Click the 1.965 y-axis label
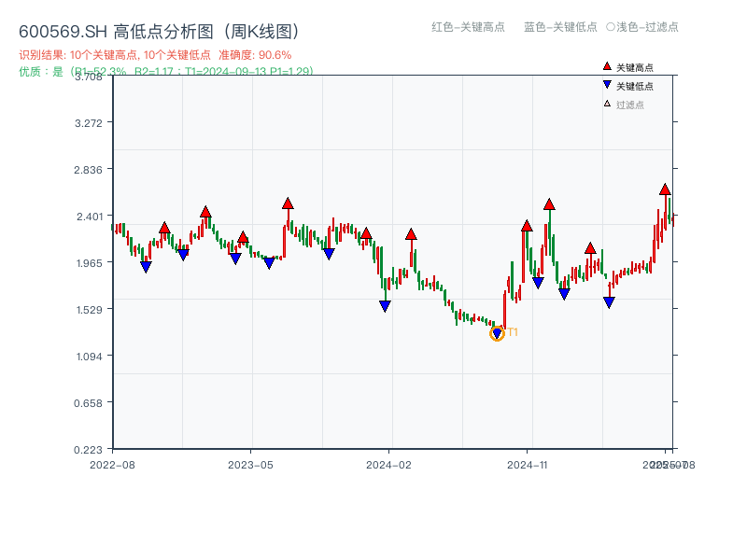The height and width of the screenshot is (560, 747). pos(89,263)
